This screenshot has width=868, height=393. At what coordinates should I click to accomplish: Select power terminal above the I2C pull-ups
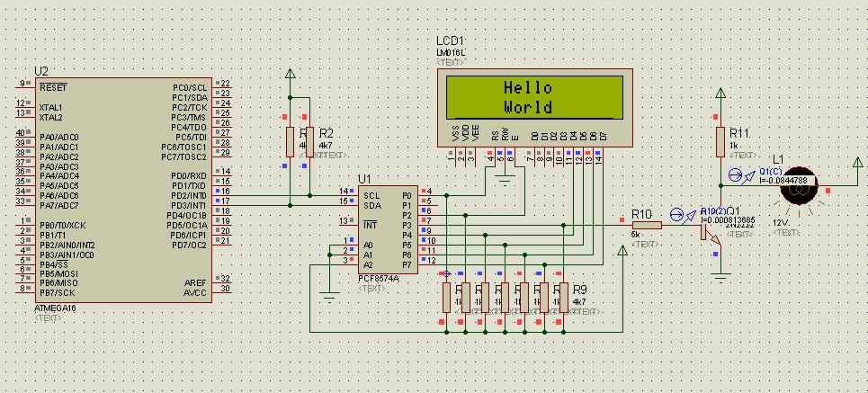pos(290,75)
